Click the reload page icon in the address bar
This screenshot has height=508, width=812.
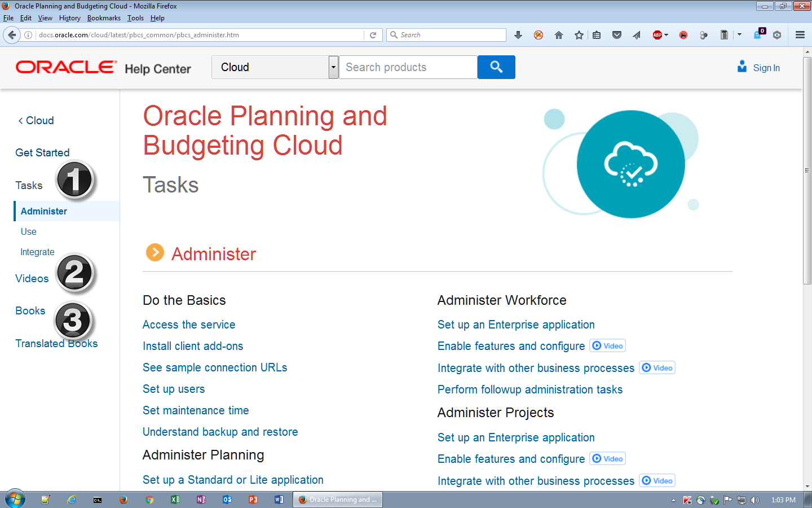pyautogui.click(x=373, y=35)
